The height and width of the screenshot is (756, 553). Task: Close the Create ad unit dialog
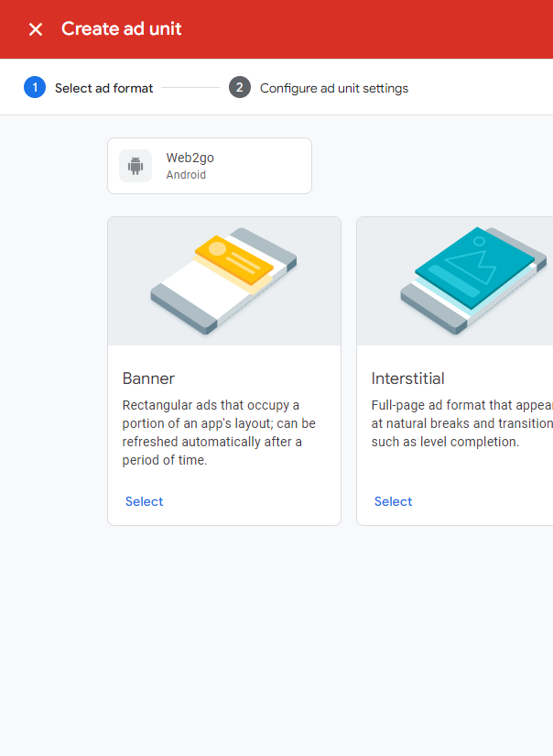click(36, 29)
